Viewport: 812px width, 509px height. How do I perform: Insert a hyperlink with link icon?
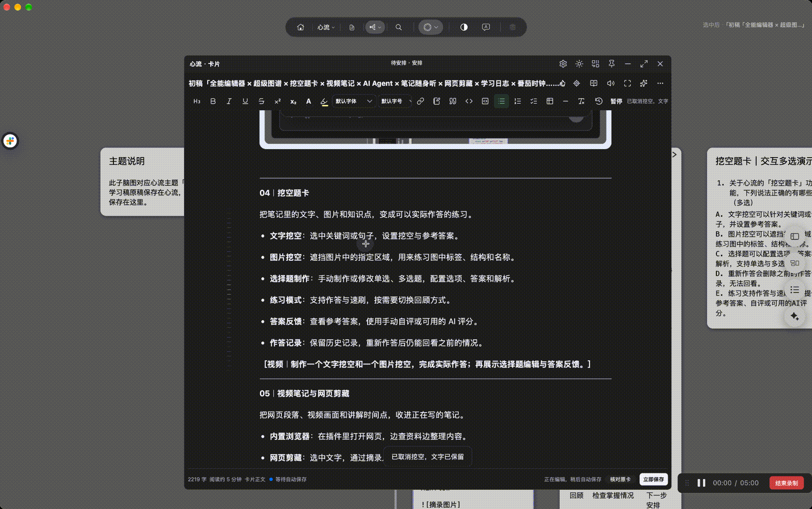[x=420, y=101]
